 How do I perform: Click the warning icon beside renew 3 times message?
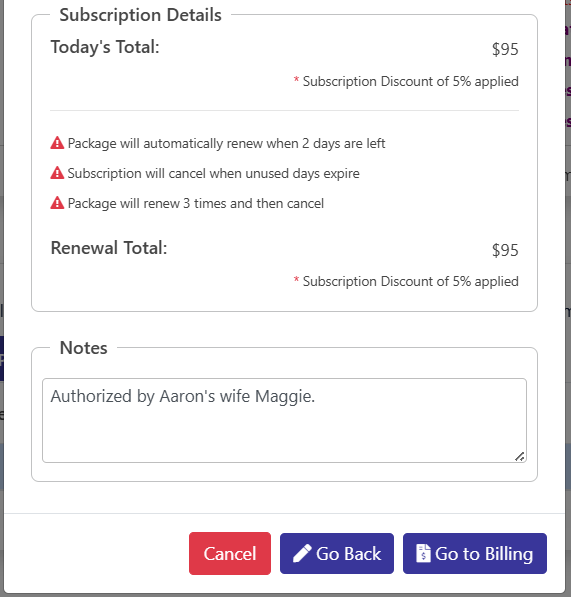pyautogui.click(x=57, y=203)
